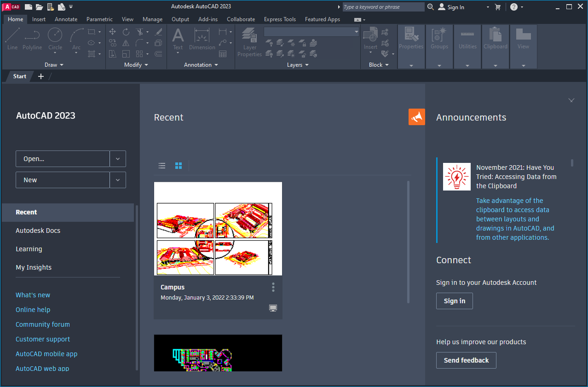Screen dimensions: 588x387
Task: Open the Utilities ribbon panel
Action: coord(467,46)
